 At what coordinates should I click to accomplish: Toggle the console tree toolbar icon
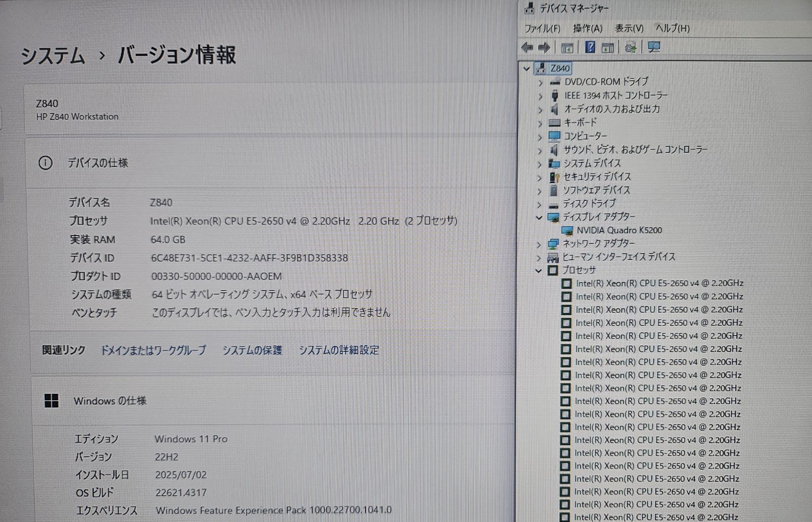(x=567, y=48)
